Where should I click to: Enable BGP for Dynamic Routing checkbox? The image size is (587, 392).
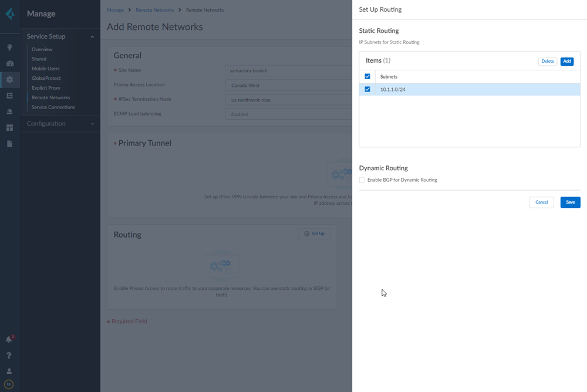(x=362, y=180)
